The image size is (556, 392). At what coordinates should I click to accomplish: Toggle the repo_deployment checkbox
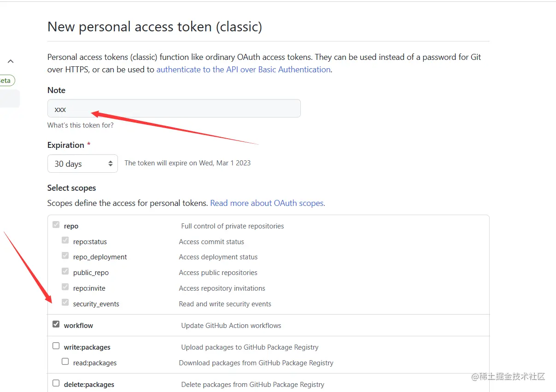(65, 256)
